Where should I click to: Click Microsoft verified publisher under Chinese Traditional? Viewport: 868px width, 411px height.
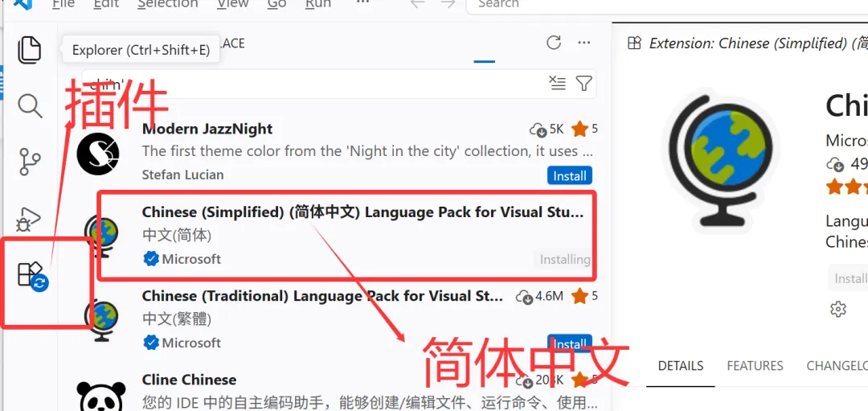coord(182,343)
